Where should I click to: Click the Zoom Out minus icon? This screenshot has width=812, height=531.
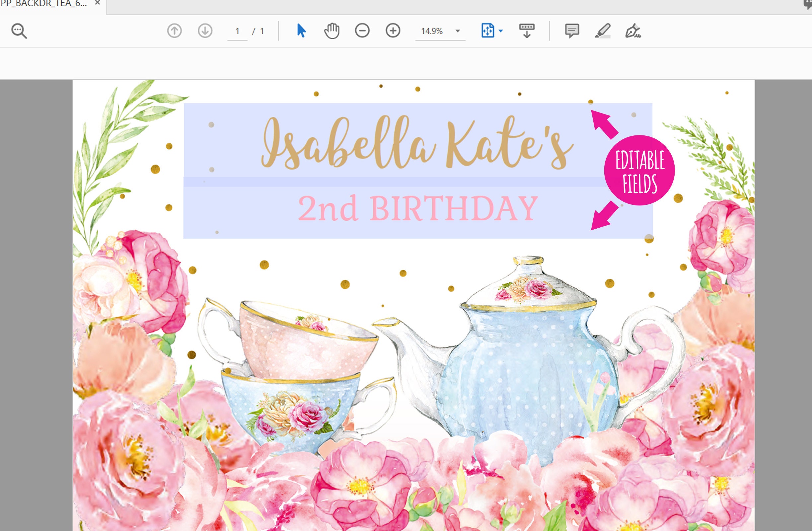tap(362, 31)
